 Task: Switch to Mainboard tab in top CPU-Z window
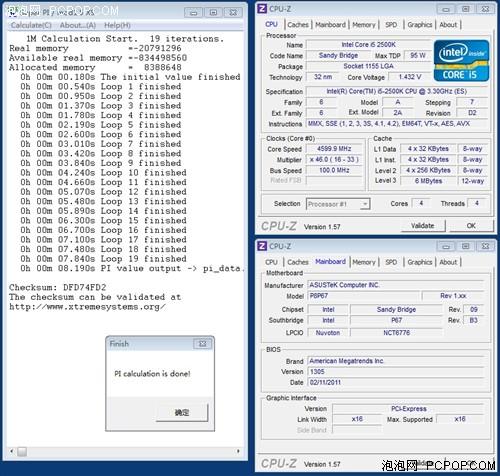pyautogui.click(x=330, y=25)
